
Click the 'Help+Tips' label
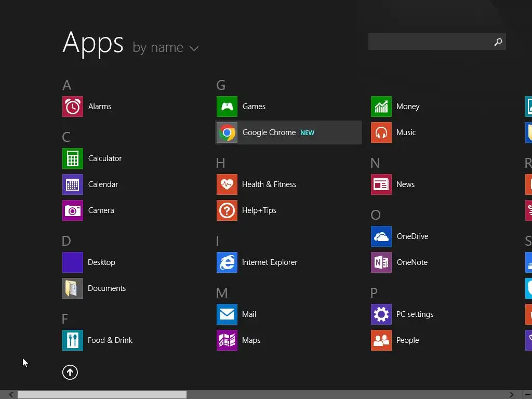coord(259,210)
